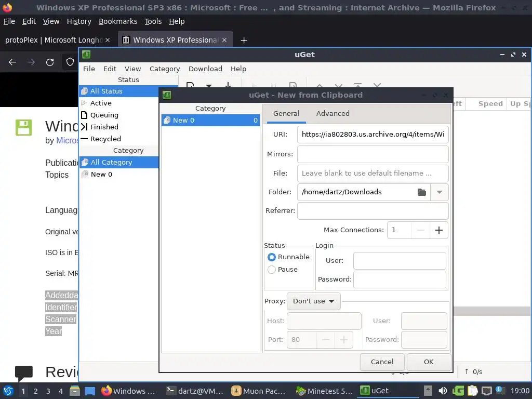Open the Proxy "Don't use" dropdown
The width and height of the screenshot is (532, 399).
click(x=313, y=301)
